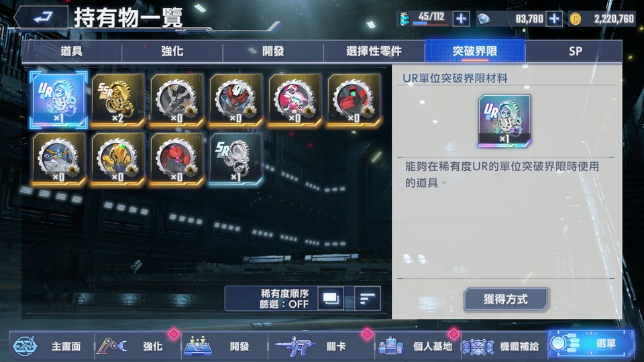The width and height of the screenshot is (644, 362).
Task: Select the silver SR gear material
Action: coord(235,159)
